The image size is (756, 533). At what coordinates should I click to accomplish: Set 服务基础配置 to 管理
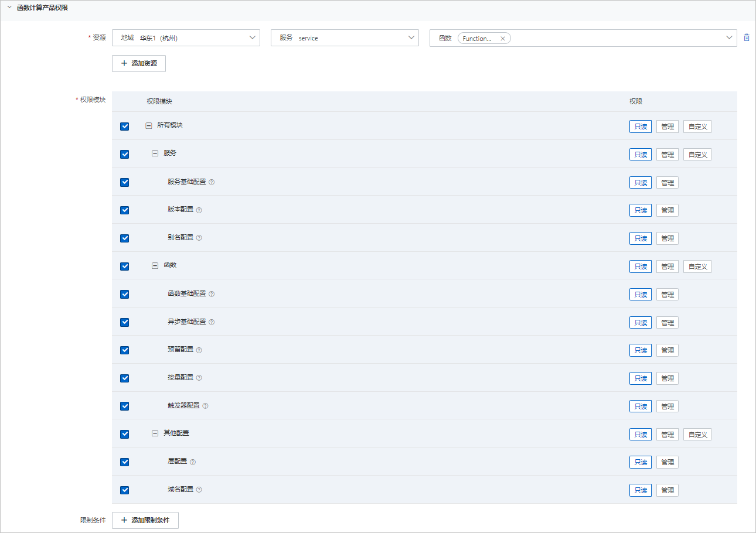(668, 183)
